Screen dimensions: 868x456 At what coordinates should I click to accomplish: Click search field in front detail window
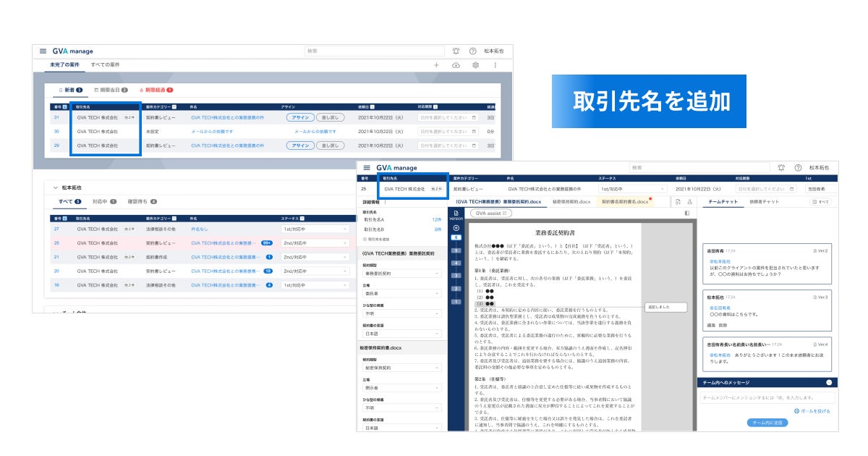pyautogui.click(x=699, y=167)
